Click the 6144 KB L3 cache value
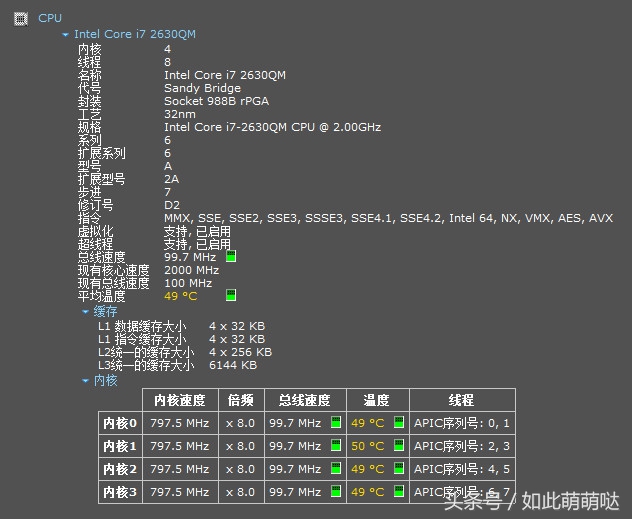Image resolution: width=632 pixels, height=519 pixels. click(233, 365)
